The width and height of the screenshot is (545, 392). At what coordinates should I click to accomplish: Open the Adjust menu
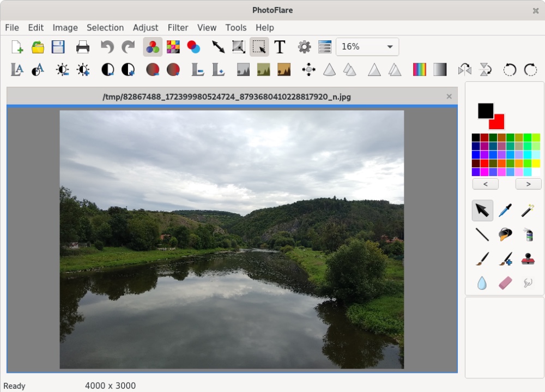click(146, 28)
